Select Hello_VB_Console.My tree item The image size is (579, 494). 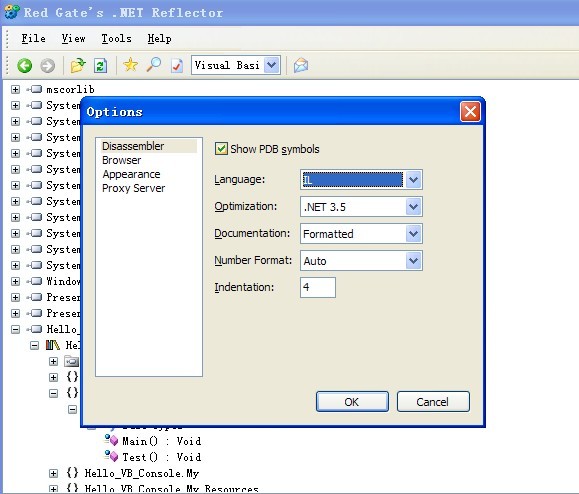point(142,473)
